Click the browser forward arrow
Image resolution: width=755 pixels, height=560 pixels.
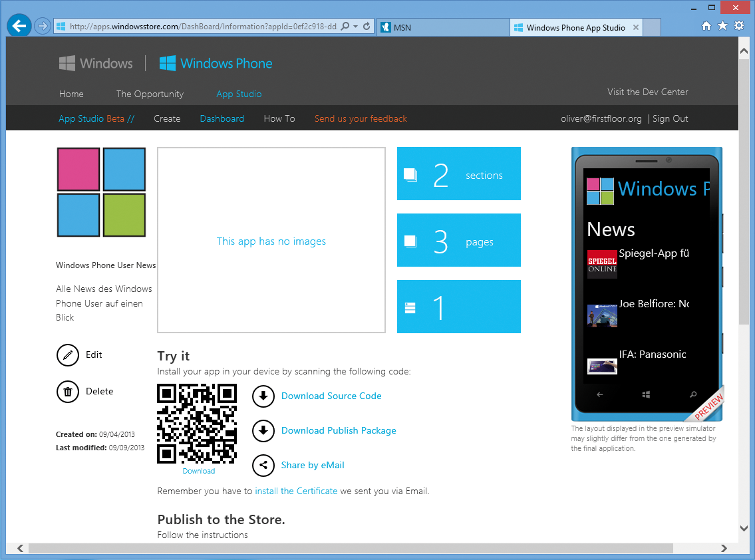pos(43,26)
